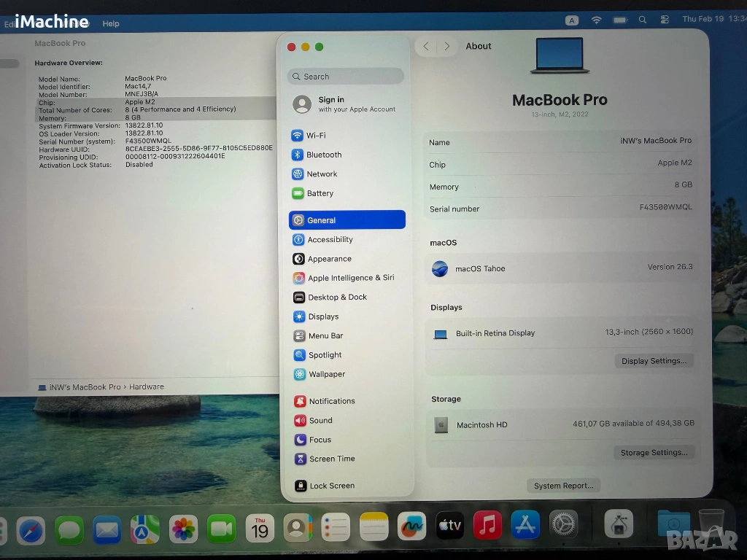The image size is (747, 560).
Task: Open the App Store from Dock
Action: tap(525, 525)
